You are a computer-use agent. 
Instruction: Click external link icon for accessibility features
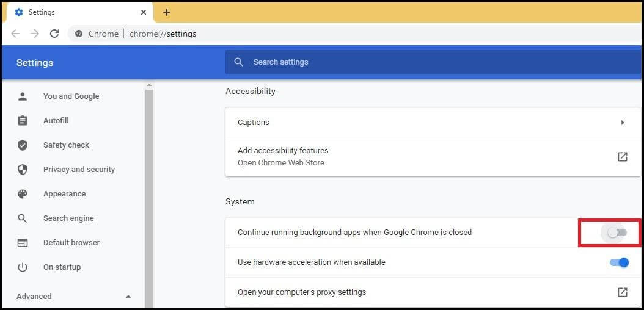point(623,157)
